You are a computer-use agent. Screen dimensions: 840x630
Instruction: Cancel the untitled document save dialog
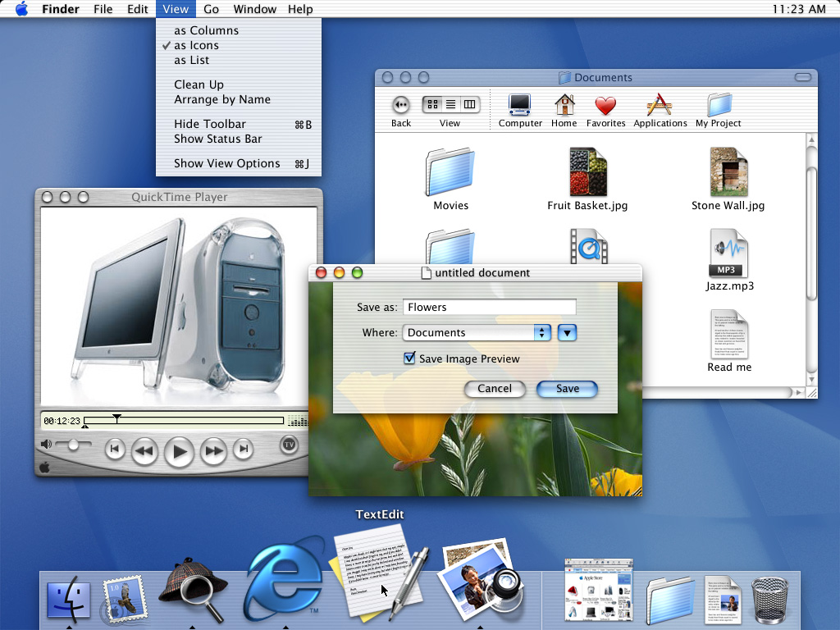[x=495, y=389]
